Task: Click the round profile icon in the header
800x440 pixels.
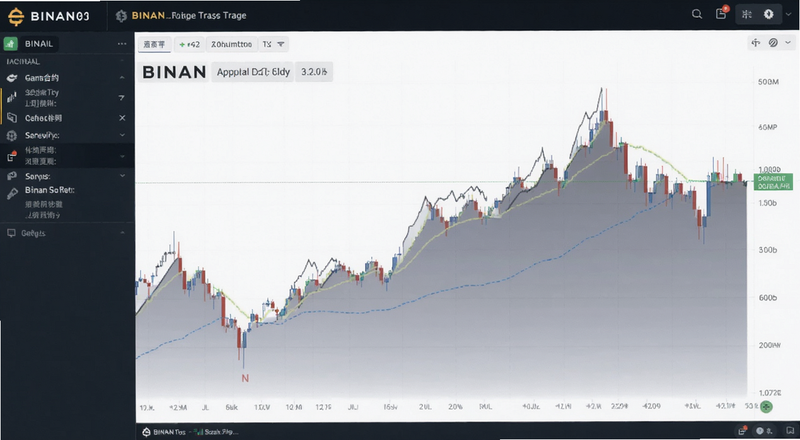Action: [768, 14]
